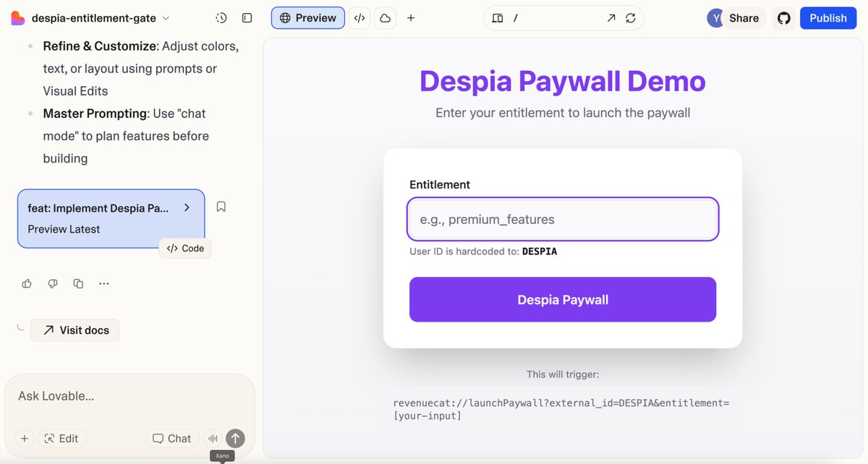Give thumbs up to the response
This screenshot has height=464, width=868.
(27, 283)
